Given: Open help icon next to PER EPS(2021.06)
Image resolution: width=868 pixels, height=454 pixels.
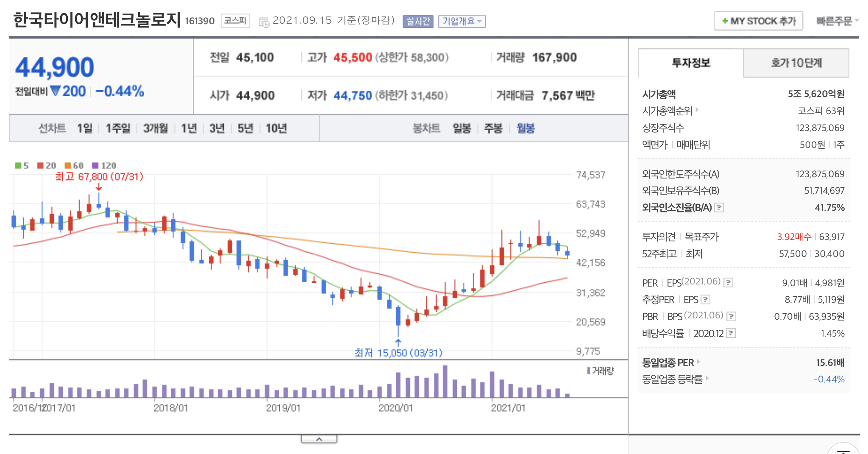Looking at the screenshot, I should (728, 282).
